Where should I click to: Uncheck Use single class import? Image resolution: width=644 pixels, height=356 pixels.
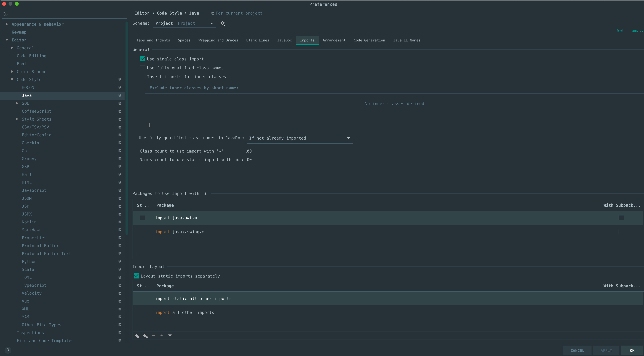click(142, 59)
